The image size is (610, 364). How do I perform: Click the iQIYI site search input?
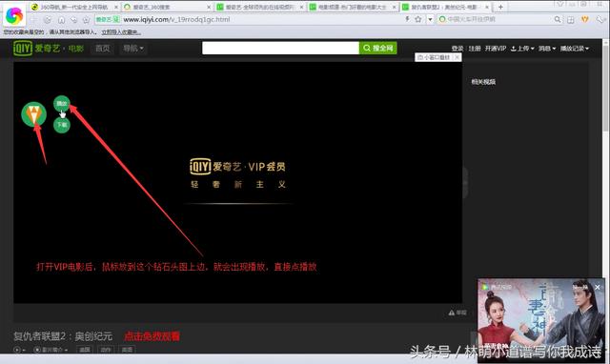tap(280, 48)
